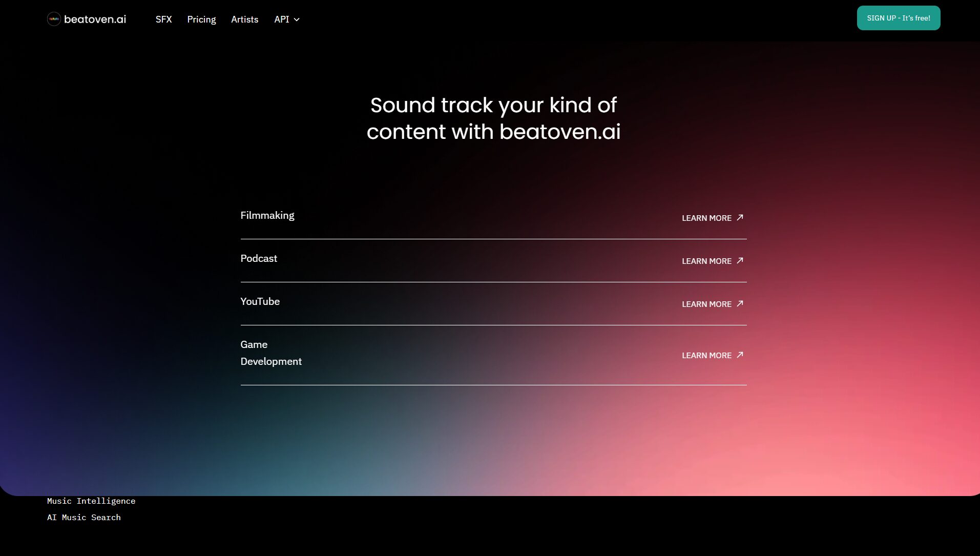Viewport: 980px width, 556px height.
Task: Open the AI Music Search footer link
Action: [x=84, y=518]
